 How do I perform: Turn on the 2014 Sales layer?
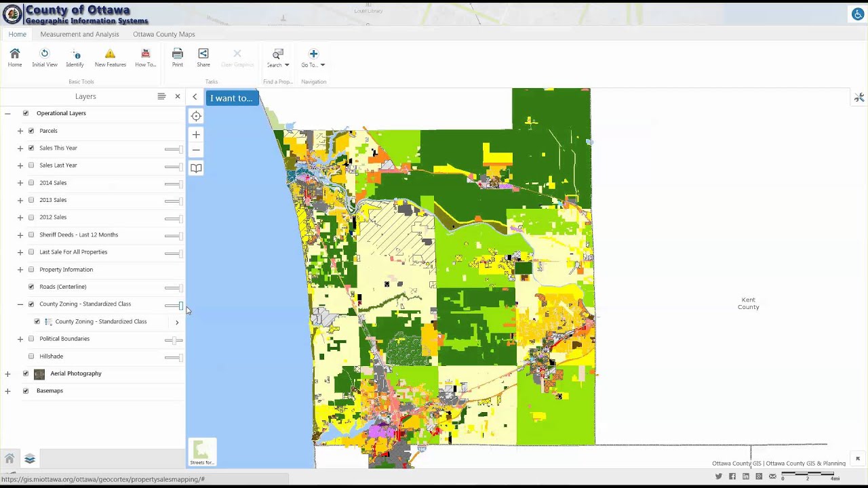point(31,183)
